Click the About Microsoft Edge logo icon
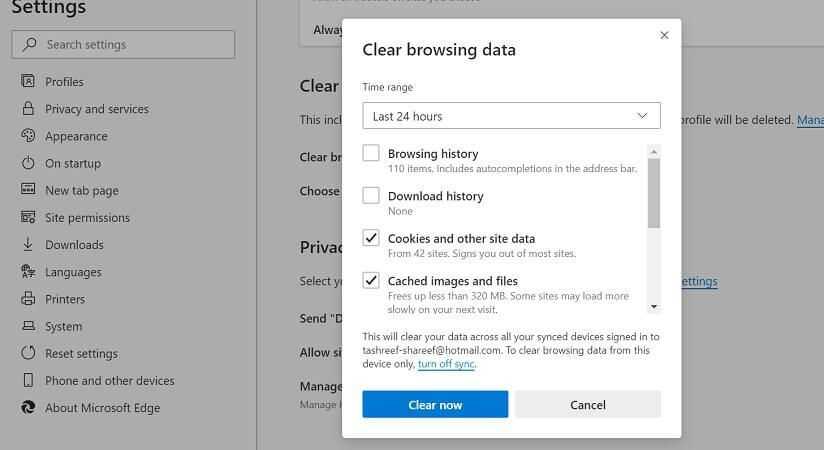Viewport: 824px width, 450px height. [27, 407]
